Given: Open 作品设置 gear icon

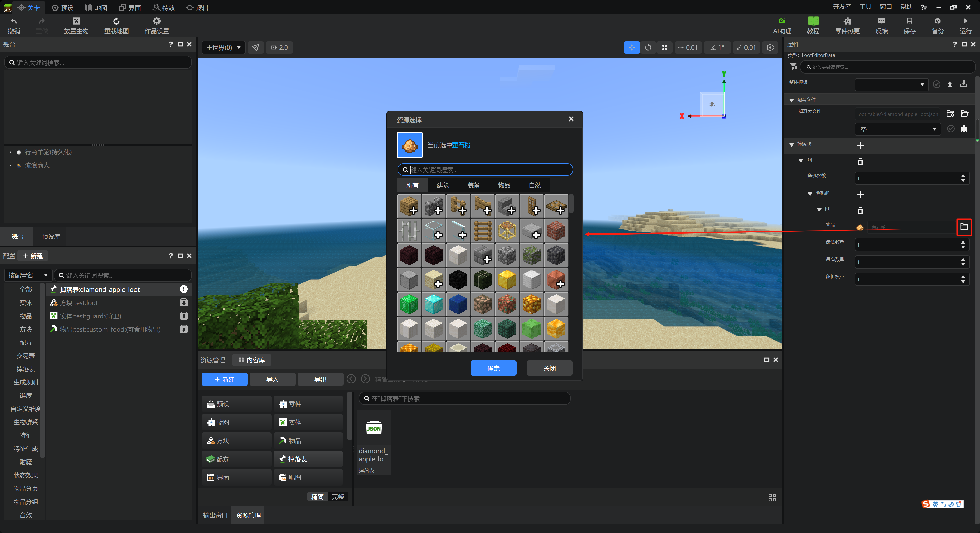Looking at the screenshot, I should pyautogui.click(x=156, y=21).
